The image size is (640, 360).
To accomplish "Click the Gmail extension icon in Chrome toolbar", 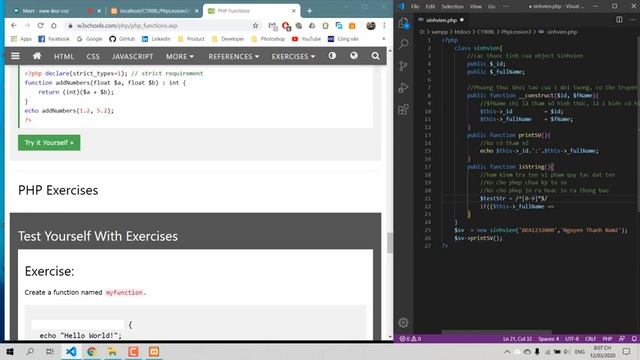I will (272, 26).
